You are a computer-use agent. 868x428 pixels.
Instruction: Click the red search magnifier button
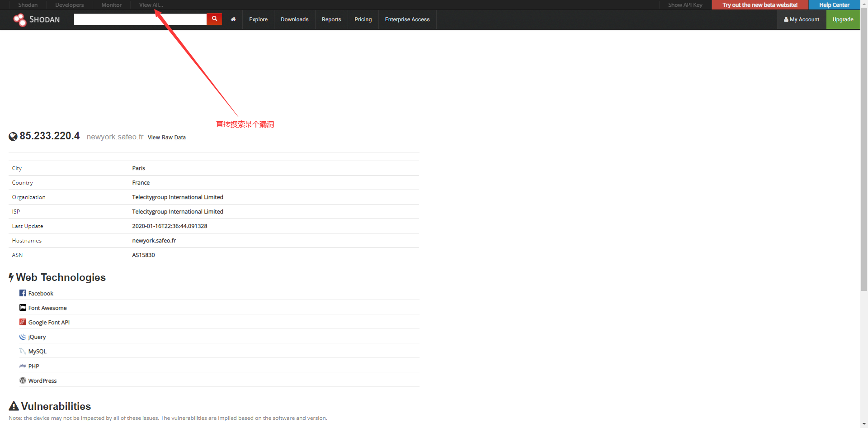click(214, 19)
